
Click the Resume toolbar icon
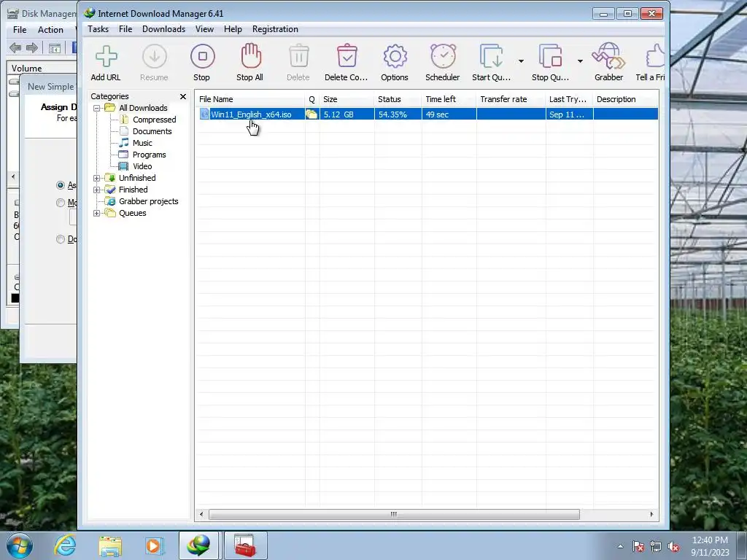[x=155, y=57]
